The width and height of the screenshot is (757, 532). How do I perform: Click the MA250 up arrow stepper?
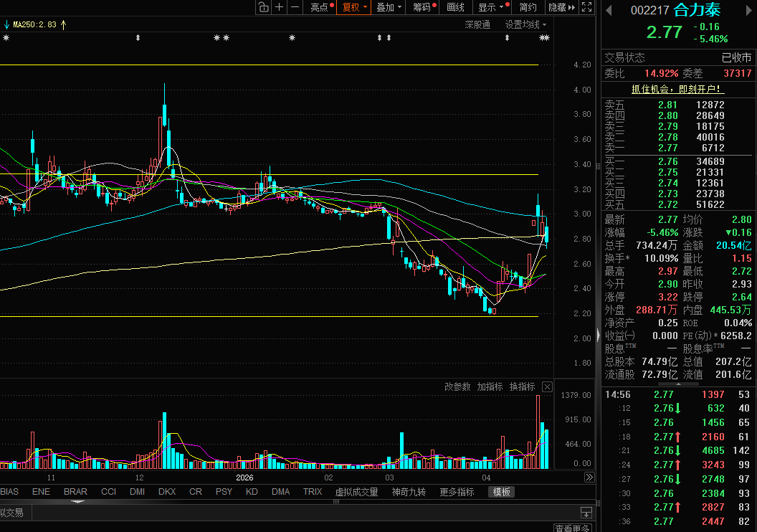63,24
